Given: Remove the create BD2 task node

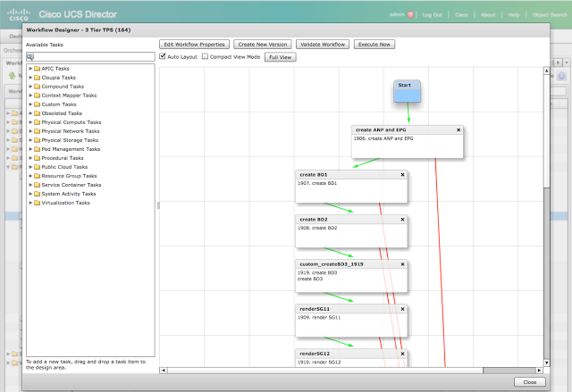Looking at the screenshot, I should (402, 220).
